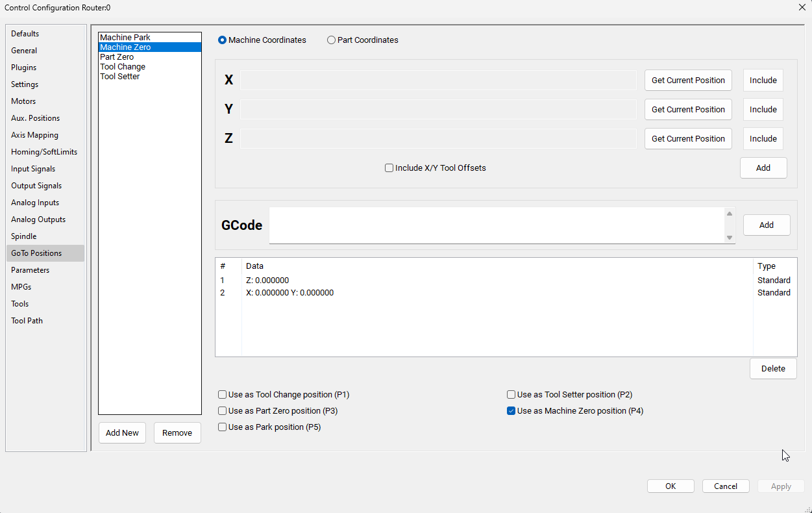The image size is (812, 513).
Task: Uncheck Use as Machine Zero position (P4)
Action: pyautogui.click(x=511, y=411)
